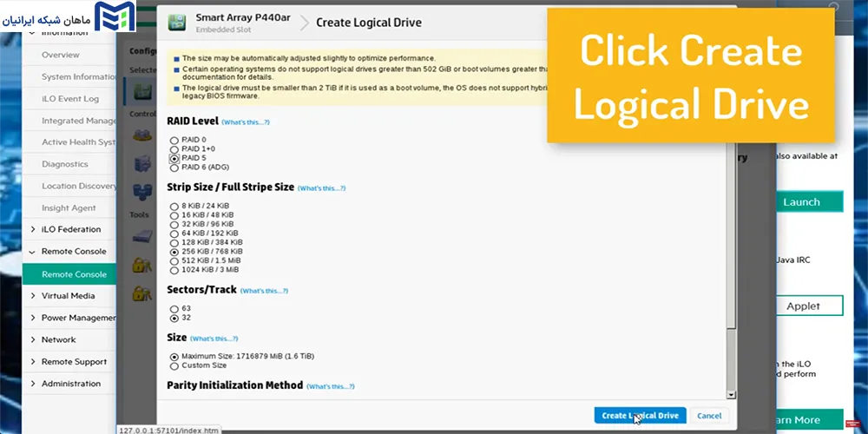This screenshot has height=434, width=868.
Task: Click the server cabinet icon under Controller section
Action: coord(142,163)
